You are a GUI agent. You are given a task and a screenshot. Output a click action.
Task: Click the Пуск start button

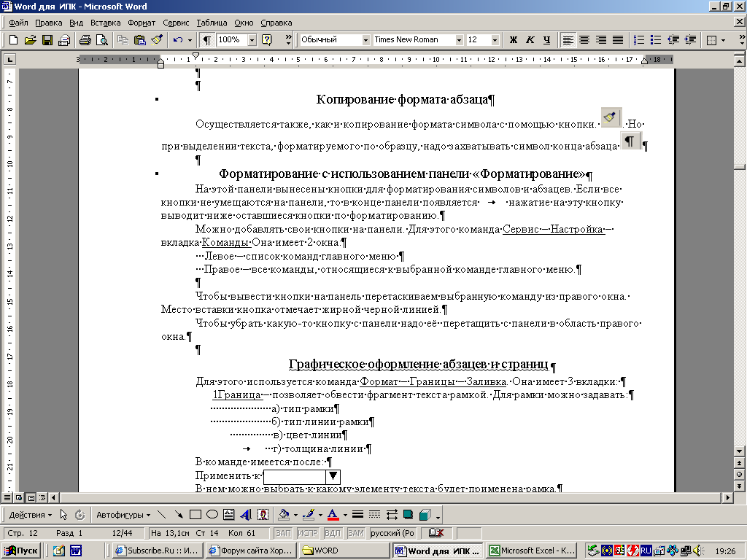tap(21, 551)
